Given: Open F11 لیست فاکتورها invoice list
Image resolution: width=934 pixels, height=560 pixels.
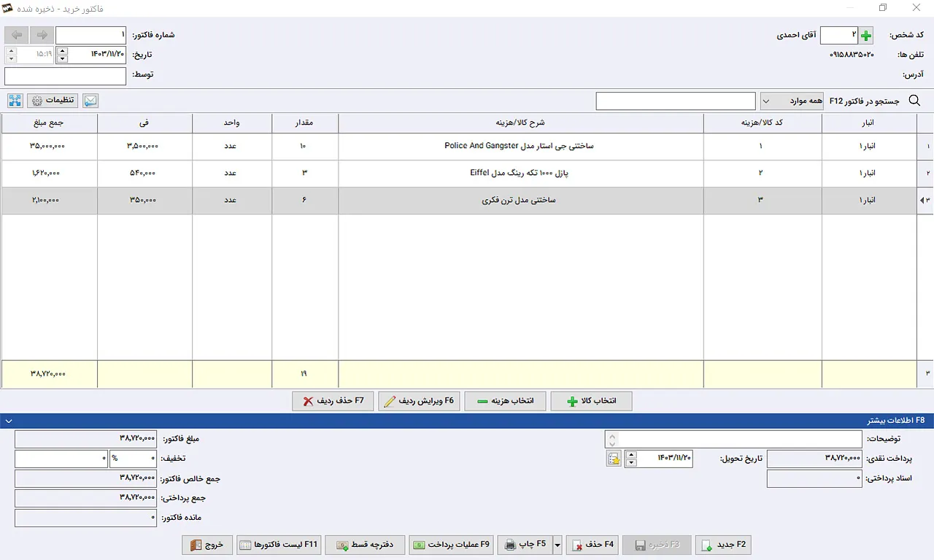Looking at the screenshot, I should coord(279,545).
